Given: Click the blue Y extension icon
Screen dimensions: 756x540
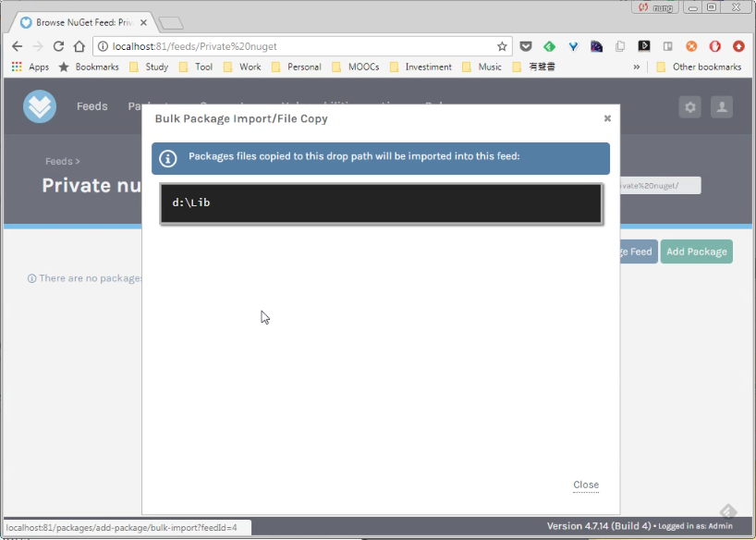Looking at the screenshot, I should [x=573, y=46].
